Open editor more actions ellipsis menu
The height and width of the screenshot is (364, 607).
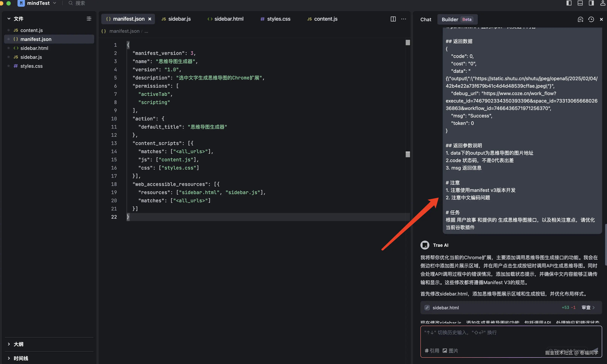pos(404,19)
